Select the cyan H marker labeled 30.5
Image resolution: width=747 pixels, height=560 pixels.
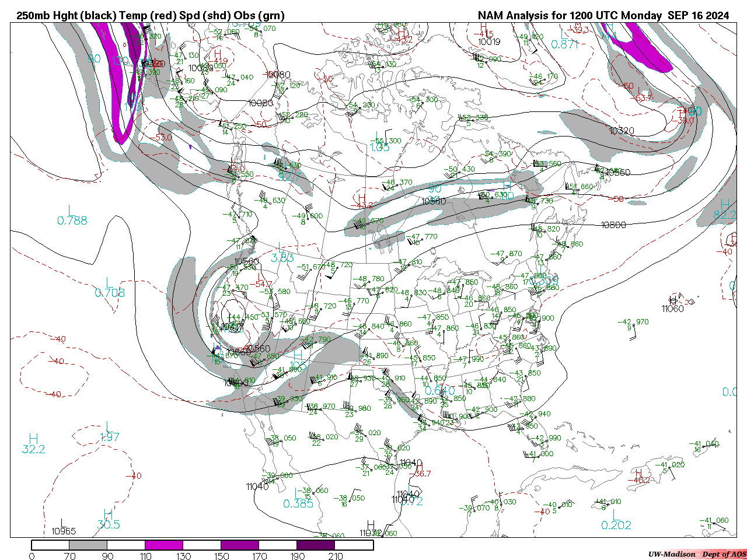pyautogui.click(x=108, y=514)
